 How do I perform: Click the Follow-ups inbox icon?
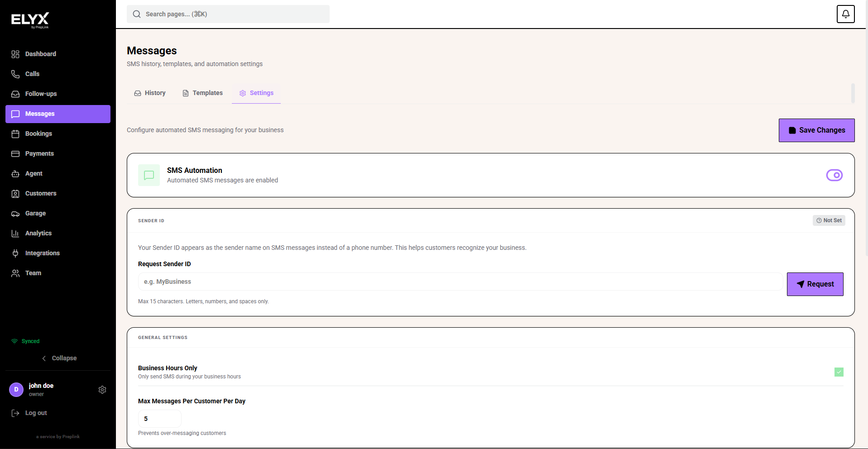(15, 94)
